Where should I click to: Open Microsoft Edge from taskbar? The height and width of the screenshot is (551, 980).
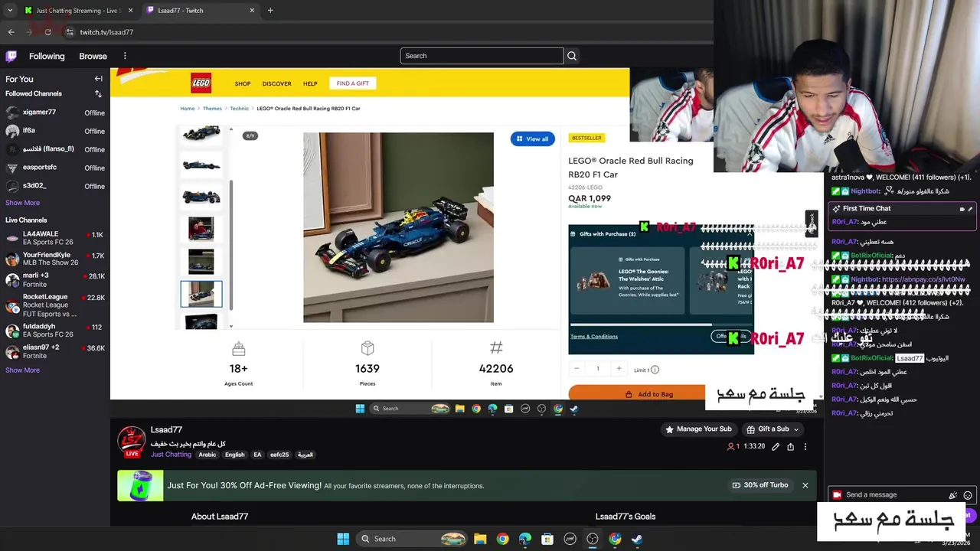pos(525,539)
